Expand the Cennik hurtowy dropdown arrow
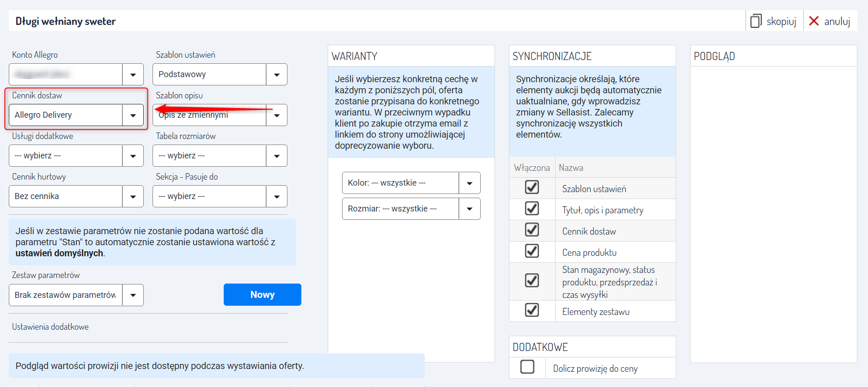The height and width of the screenshot is (387, 868). [133, 196]
